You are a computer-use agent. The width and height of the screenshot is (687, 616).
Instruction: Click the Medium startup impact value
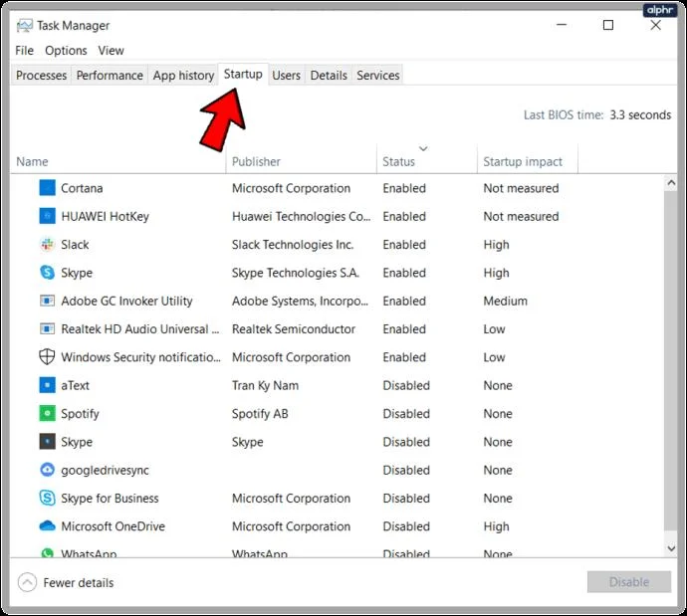[505, 301]
